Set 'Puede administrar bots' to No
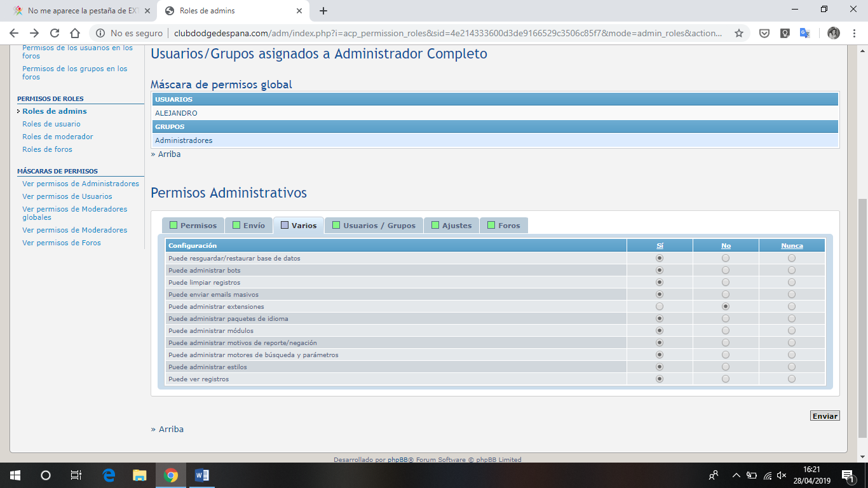Image resolution: width=868 pixels, height=488 pixels. (x=726, y=270)
